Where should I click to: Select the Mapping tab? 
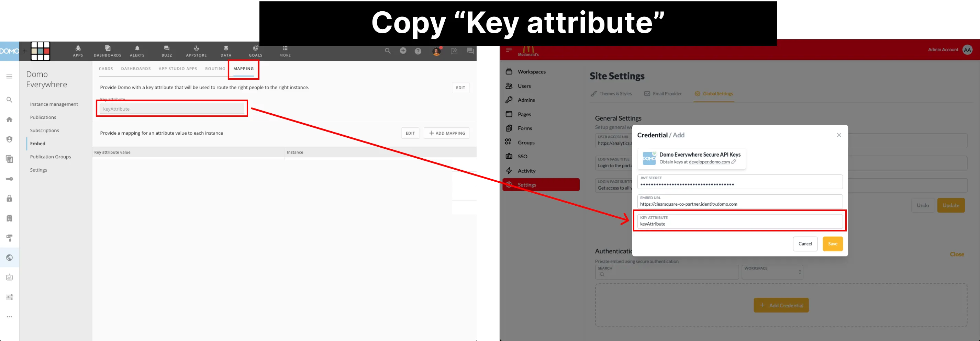(244, 69)
